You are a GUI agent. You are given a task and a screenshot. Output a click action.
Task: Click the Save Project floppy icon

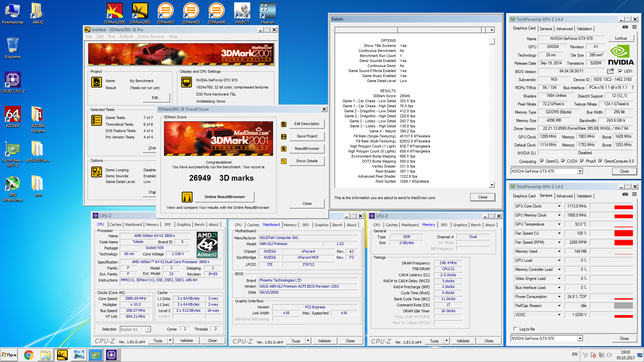[284, 137]
